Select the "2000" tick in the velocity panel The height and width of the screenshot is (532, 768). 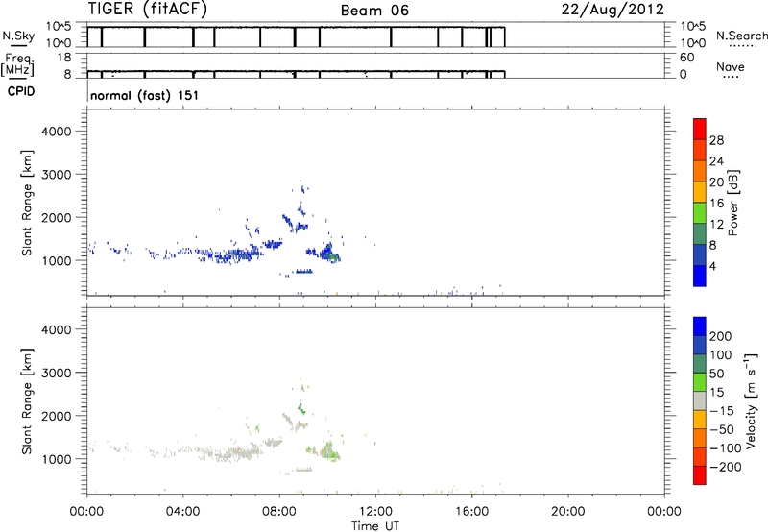coord(57,416)
